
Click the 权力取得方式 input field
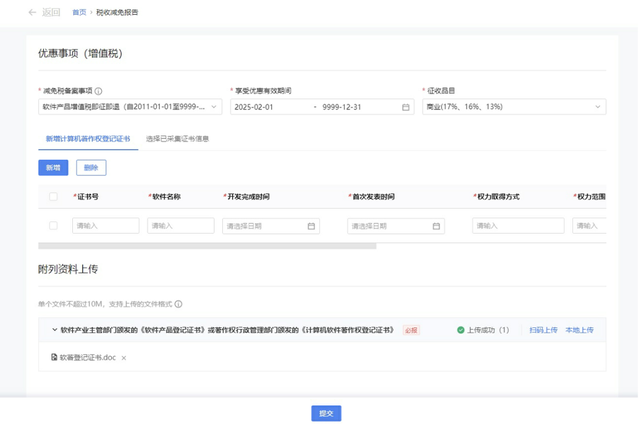pos(518,226)
